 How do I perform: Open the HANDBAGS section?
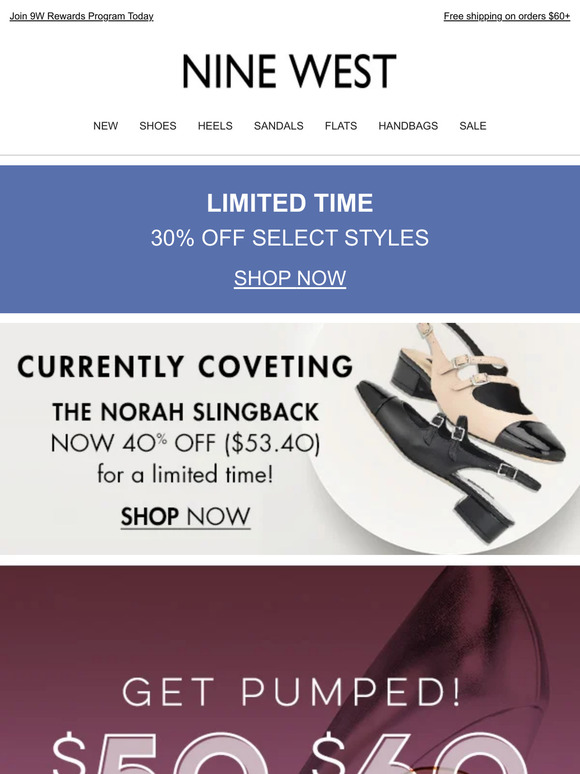[x=408, y=126]
